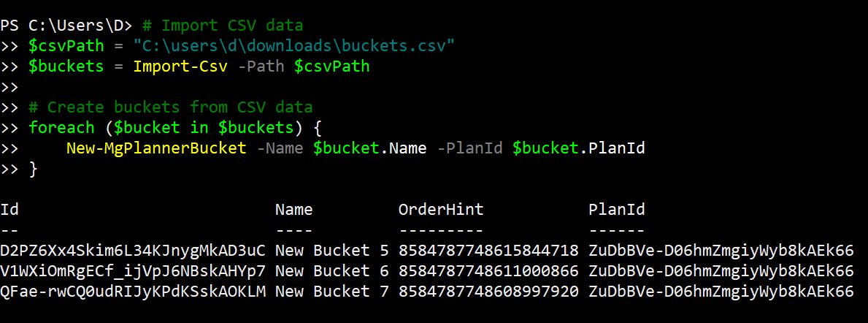Click the PS C:\Users\D> prompt
This screenshot has height=323, width=868.
[66, 26]
